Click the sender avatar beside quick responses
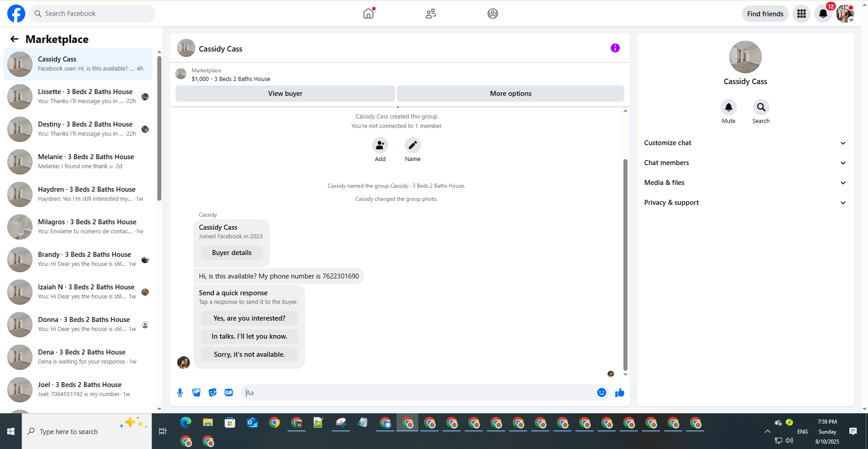This screenshot has height=449, width=868. 184,363
